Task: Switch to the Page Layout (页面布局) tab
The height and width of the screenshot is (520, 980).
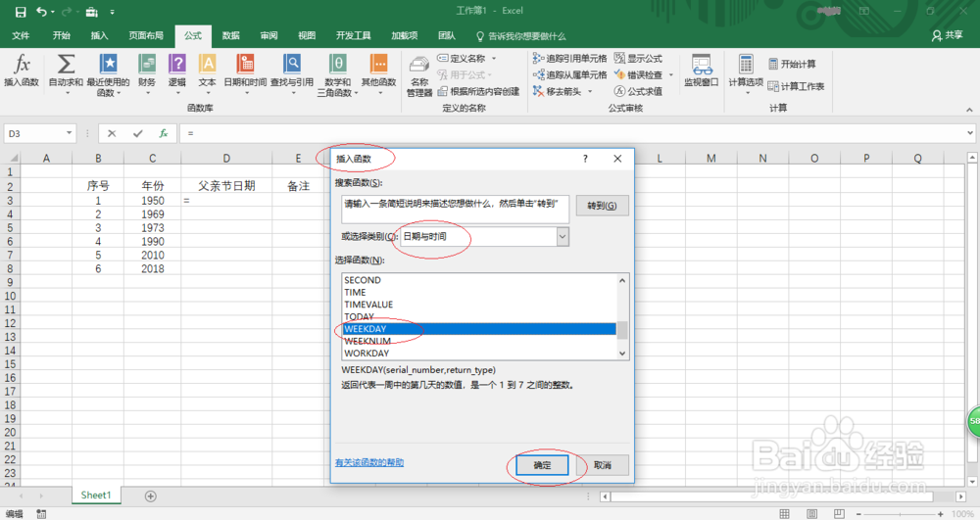Action: click(x=146, y=35)
